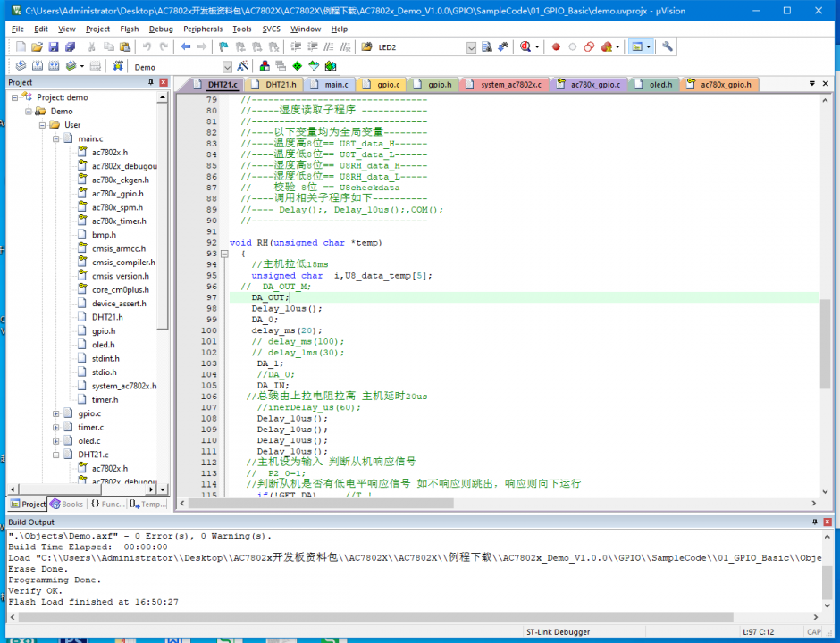This screenshot has height=643, width=840.
Task: Expand the gpio.c file node
Action: (55, 413)
